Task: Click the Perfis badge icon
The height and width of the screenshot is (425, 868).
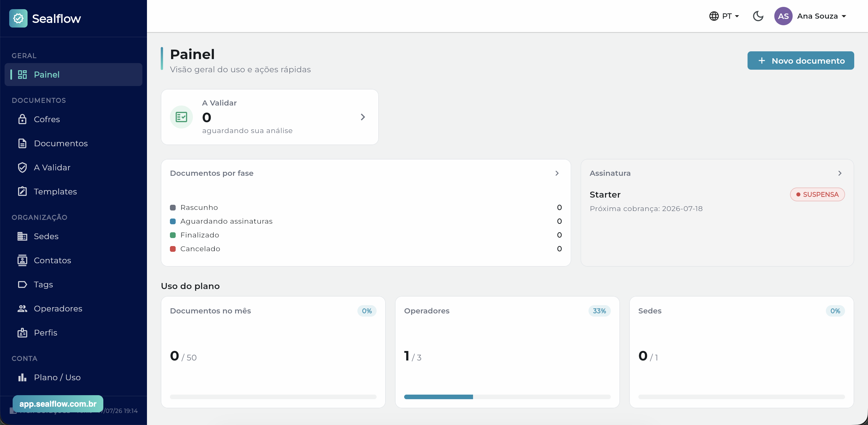Action: tap(22, 333)
